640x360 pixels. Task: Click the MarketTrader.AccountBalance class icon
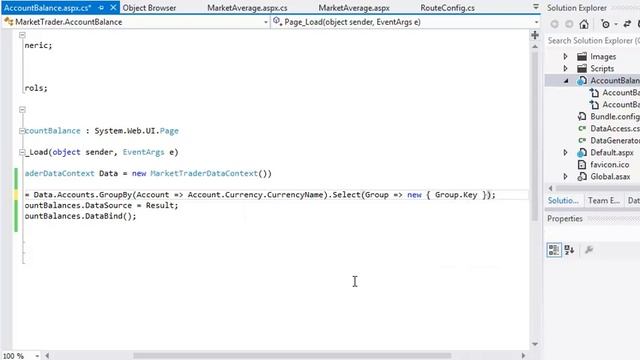click(8, 21)
